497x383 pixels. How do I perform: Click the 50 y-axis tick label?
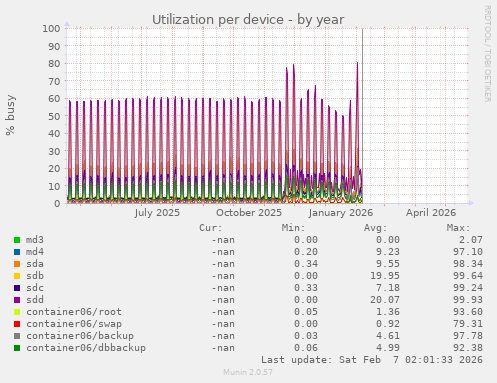click(54, 116)
